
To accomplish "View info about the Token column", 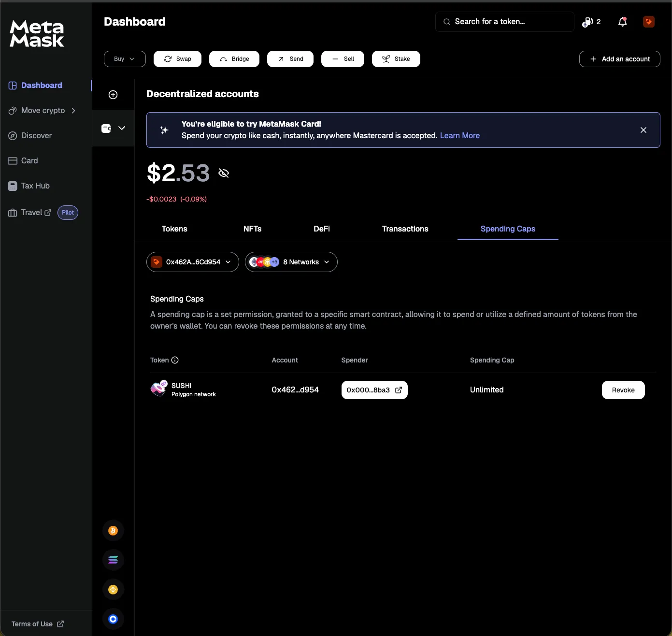I will point(174,360).
